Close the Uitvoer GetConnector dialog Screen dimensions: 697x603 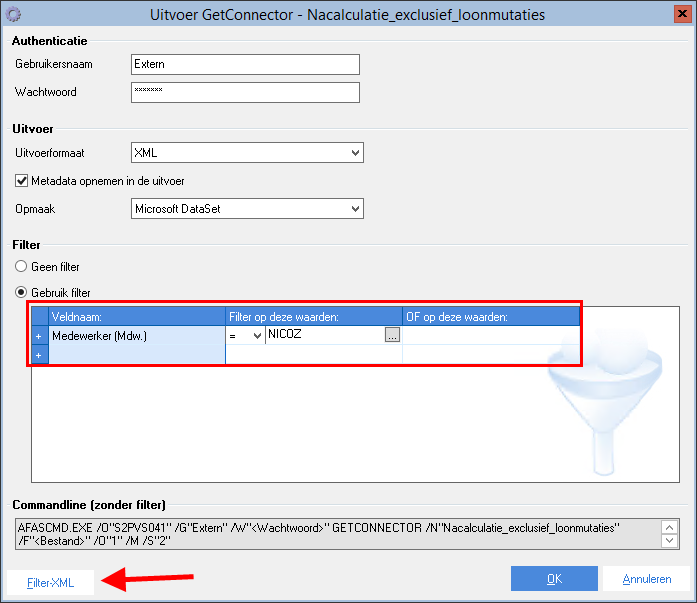pyautogui.click(x=682, y=14)
